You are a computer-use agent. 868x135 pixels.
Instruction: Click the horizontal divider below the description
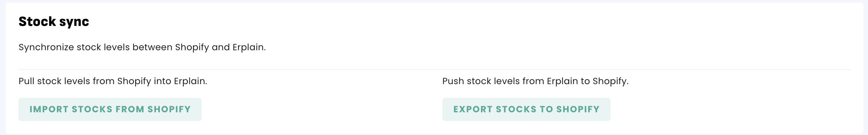tap(434, 69)
